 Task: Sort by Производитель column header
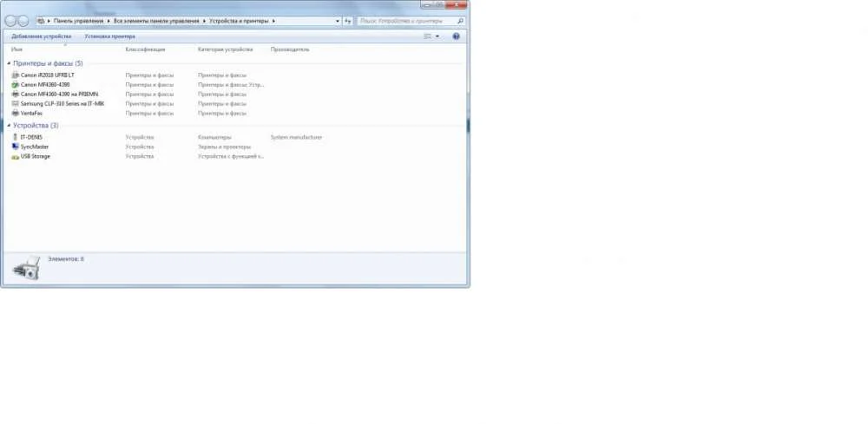click(290, 49)
